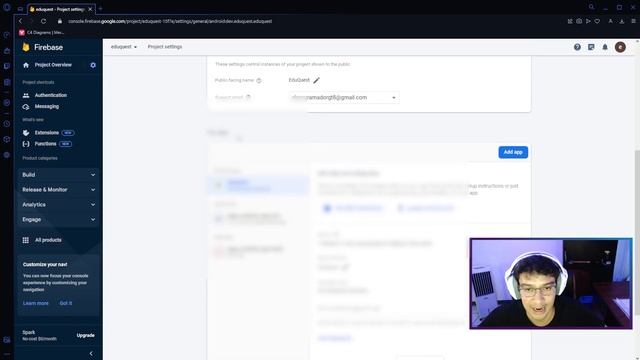View site lock security info

(60, 21)
